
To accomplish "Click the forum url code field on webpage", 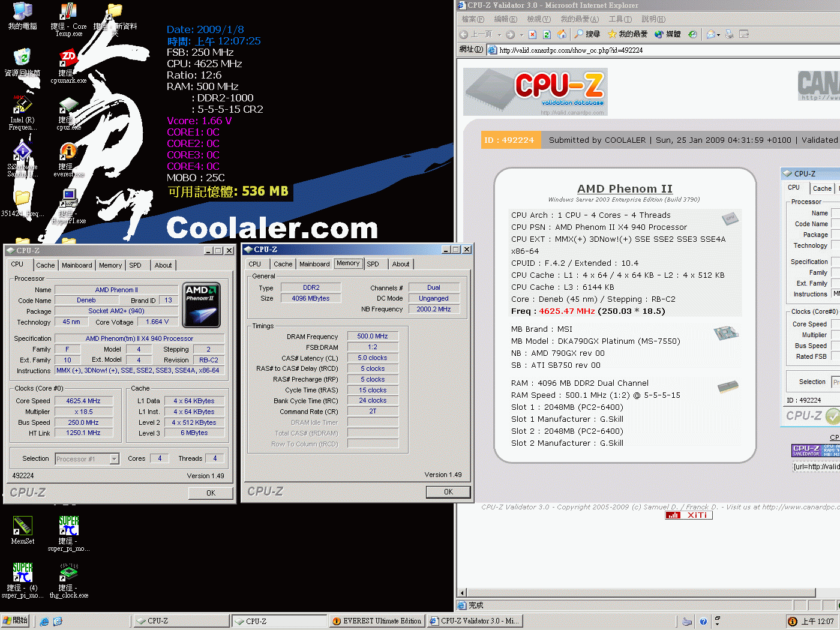I will [x=816, y=467].
